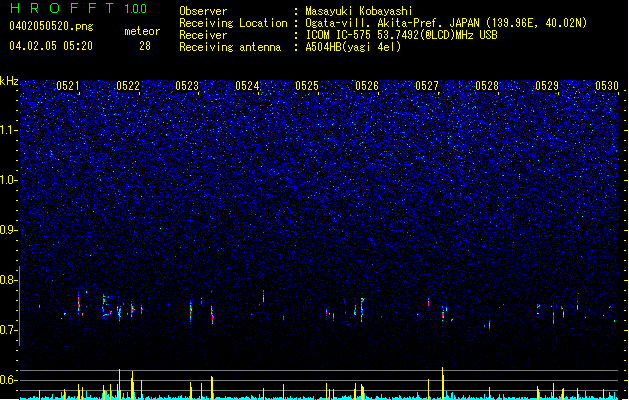Click the 0521 time marker
The height and width of the screenshot is (400, 629).
[x=67, y=86]
